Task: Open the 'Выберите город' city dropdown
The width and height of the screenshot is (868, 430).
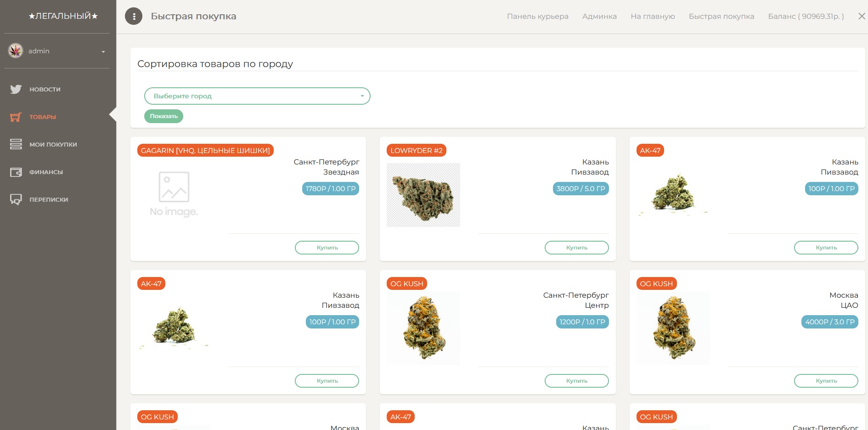Action: click(257, 96)
